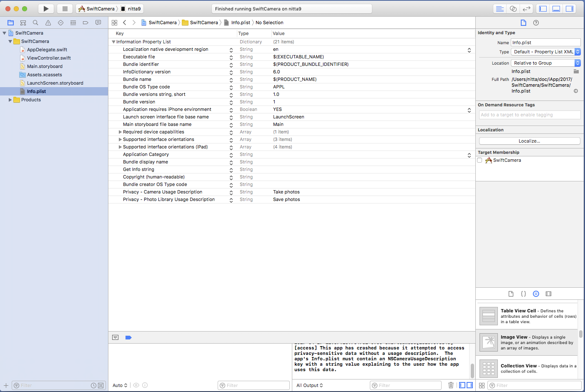Click the Localize... button
Viewport: 585px width, 392px height.
click(529, 141)
